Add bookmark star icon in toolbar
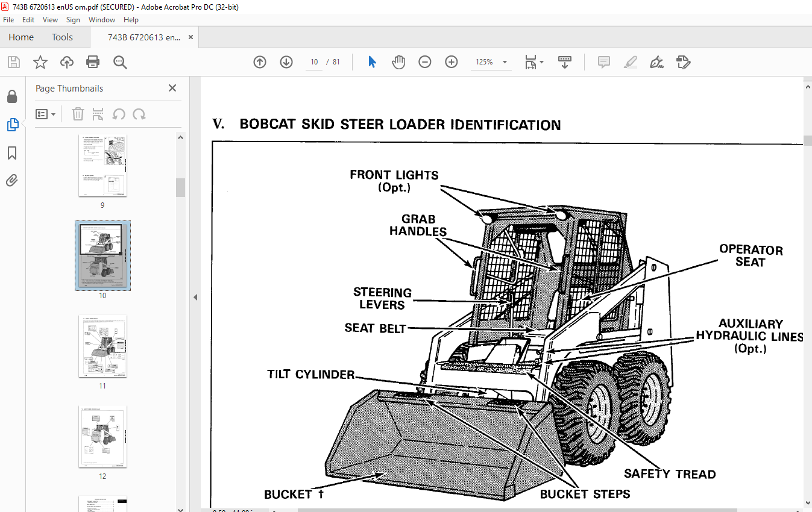 pos(40,62)
